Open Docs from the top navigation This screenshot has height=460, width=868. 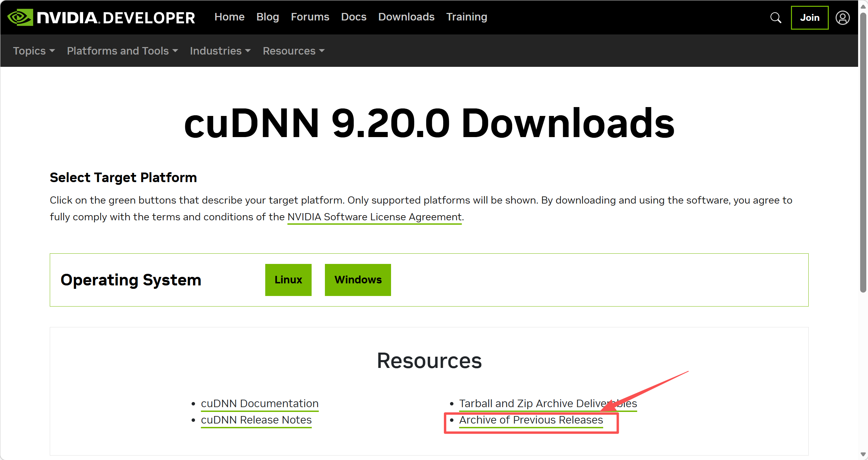click(354, 17)
